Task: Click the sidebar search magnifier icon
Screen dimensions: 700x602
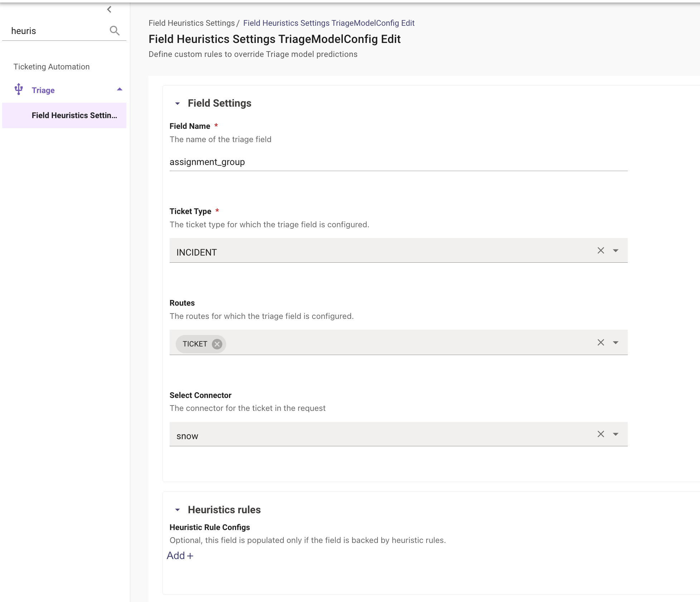Action: pos(115,31)
